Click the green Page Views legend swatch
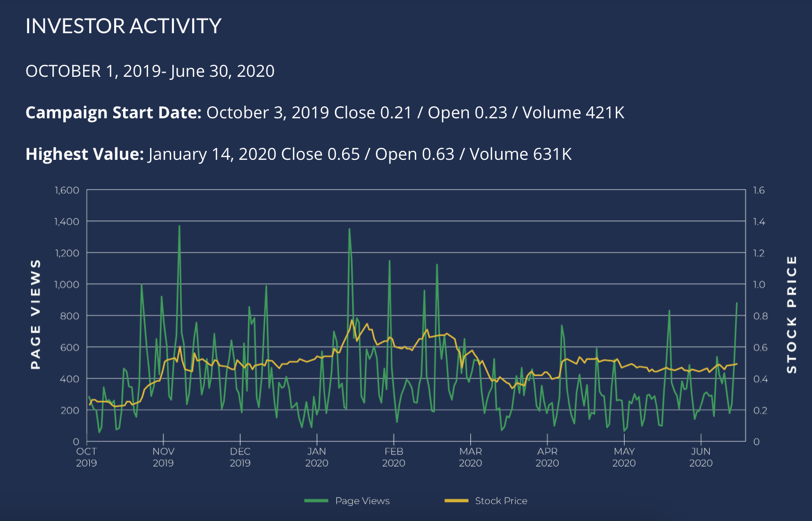 (x=316, y=501)
